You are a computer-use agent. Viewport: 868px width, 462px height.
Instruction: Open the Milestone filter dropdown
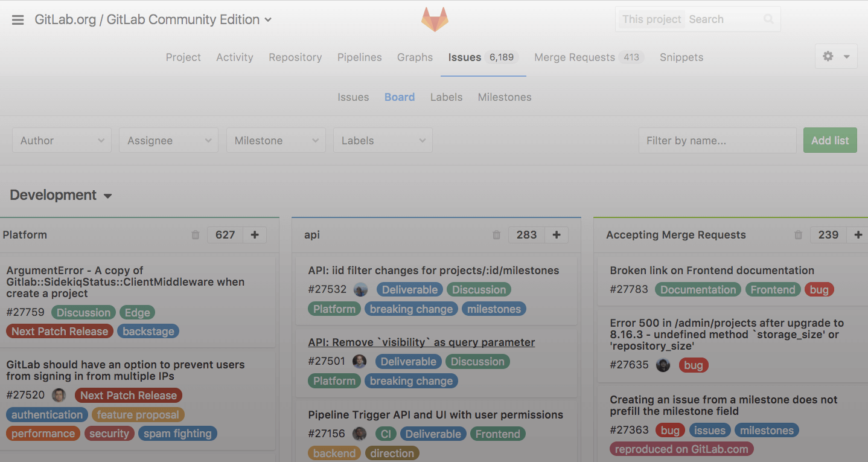point(275,140)
